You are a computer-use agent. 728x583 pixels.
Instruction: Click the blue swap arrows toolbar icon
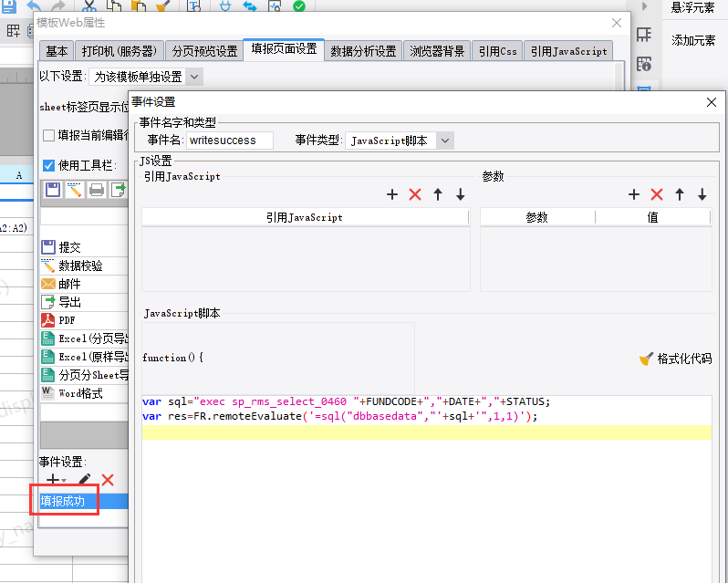point(250,5)
